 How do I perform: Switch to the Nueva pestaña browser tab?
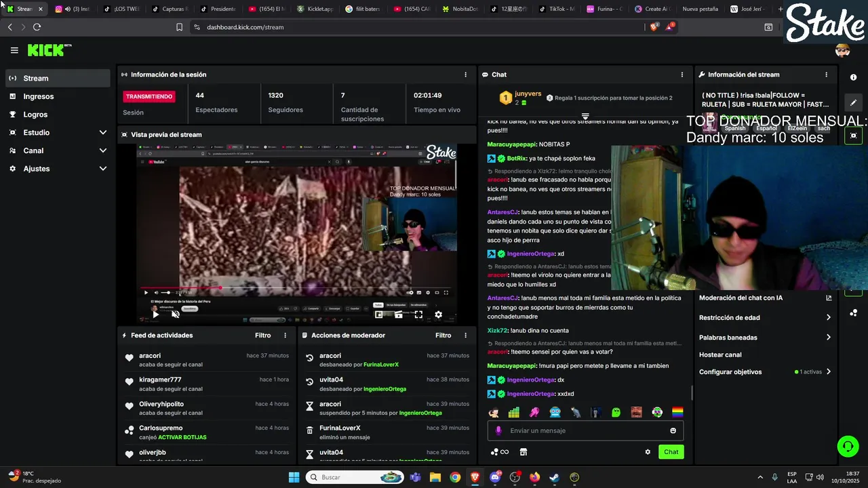(700, 9)
